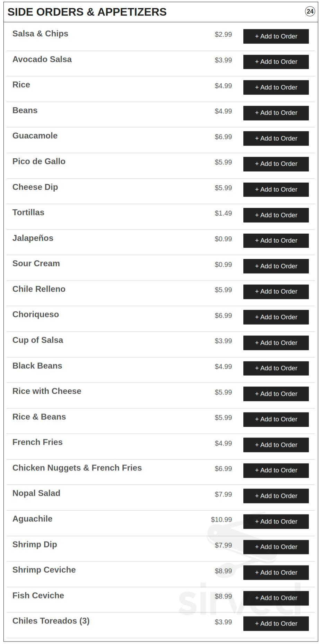Add Avocado Salsa to order
Viewport: 321px width, 644px height.
tap(276, 61)
